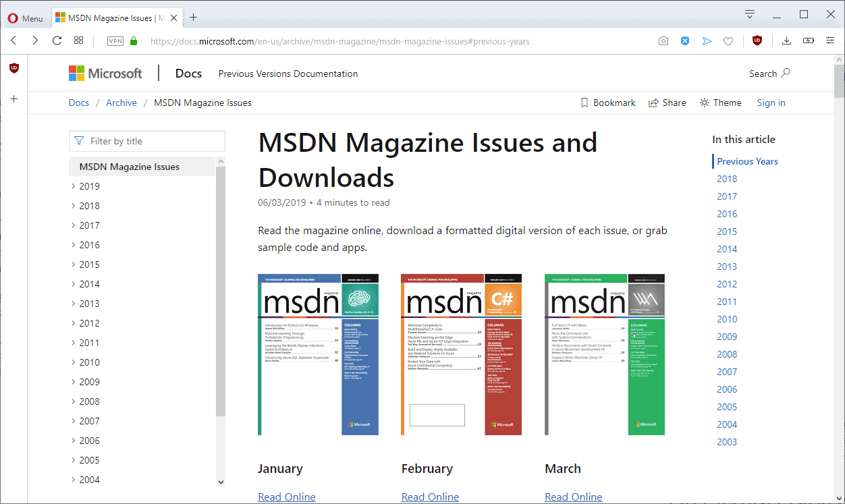Open the snapshot camera tool

(x=663, y=40)
